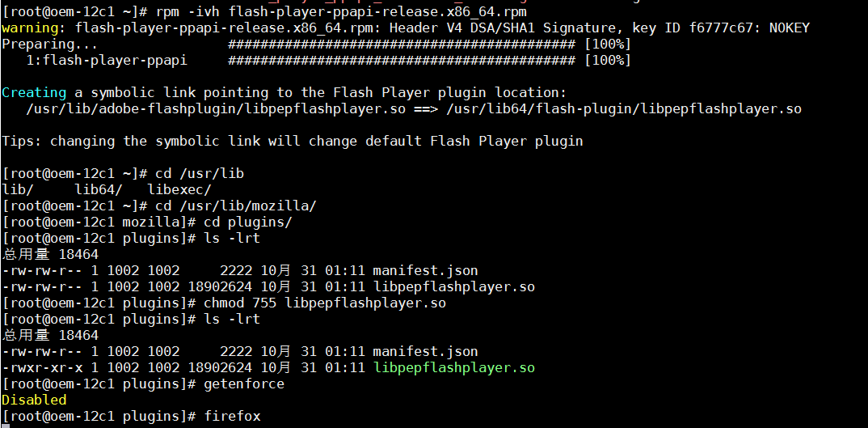Image resolution: width=868 pixels, height=428 pixels.
Task: Click the "lib64/" tab-completion entry
Action: tap(98, 190)
